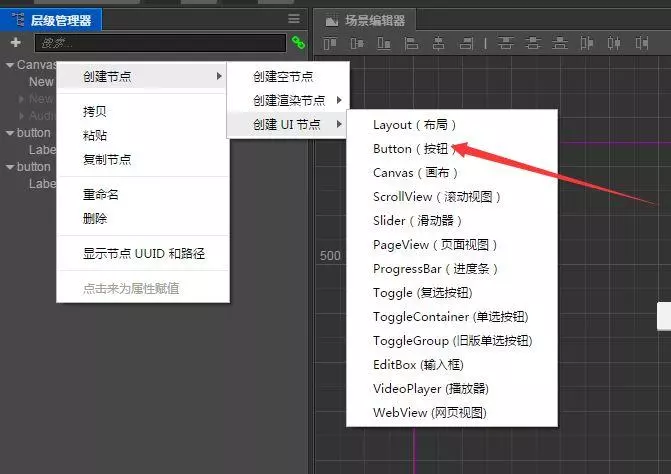Select 显示节点 UUID 和路径 menu item
This screenshot has width=671, height=474.
click(144, 254)
